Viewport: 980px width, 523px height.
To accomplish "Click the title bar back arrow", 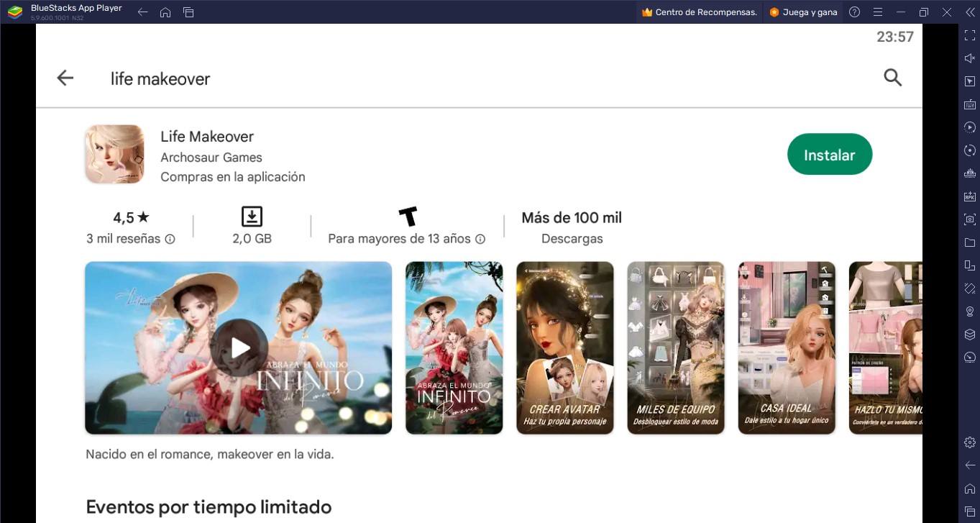I will 142,12.
